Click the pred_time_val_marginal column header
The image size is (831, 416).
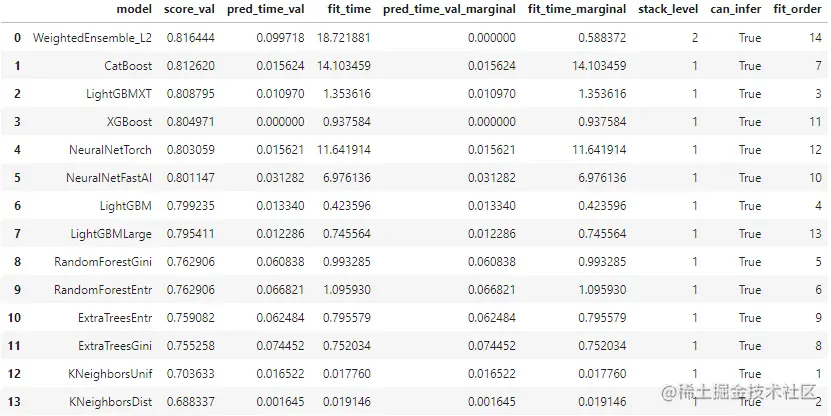coord(449,10)
